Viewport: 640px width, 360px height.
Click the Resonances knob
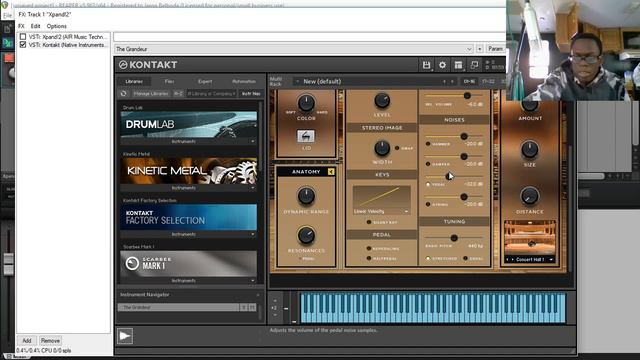coord(306,236)
